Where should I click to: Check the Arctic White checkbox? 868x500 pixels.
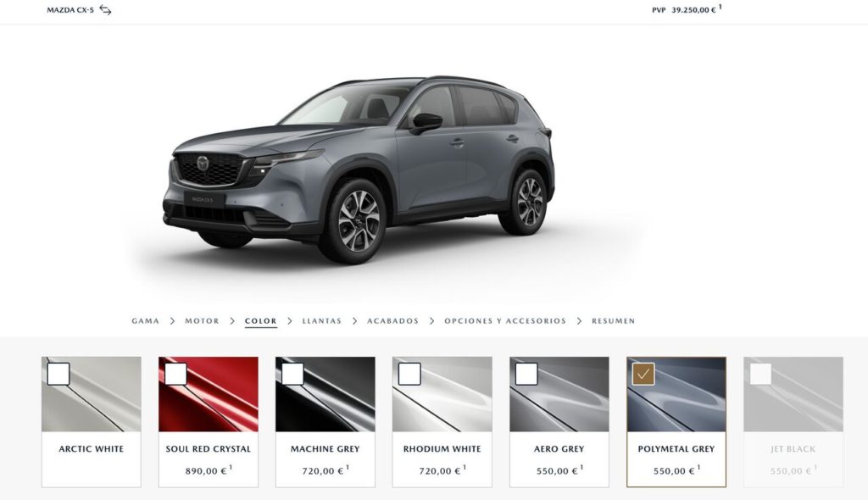coord(58,374)
